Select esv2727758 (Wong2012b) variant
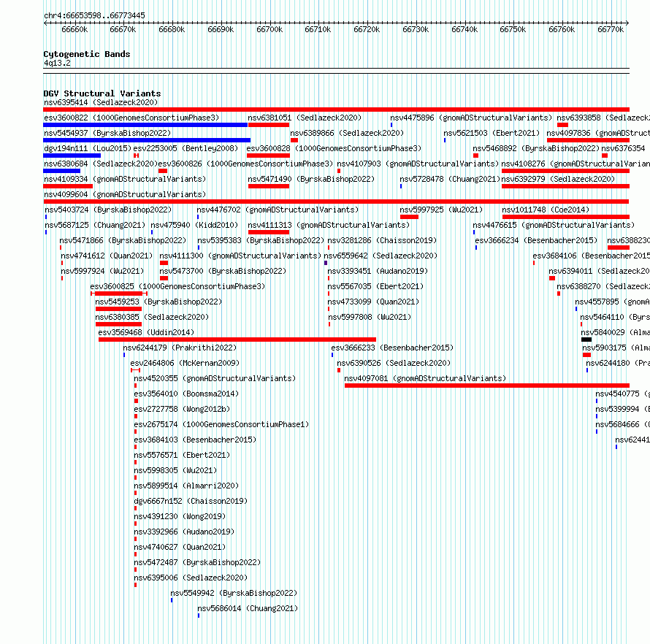The height and width of the screenshot is (644, 650). click(182, 409)
